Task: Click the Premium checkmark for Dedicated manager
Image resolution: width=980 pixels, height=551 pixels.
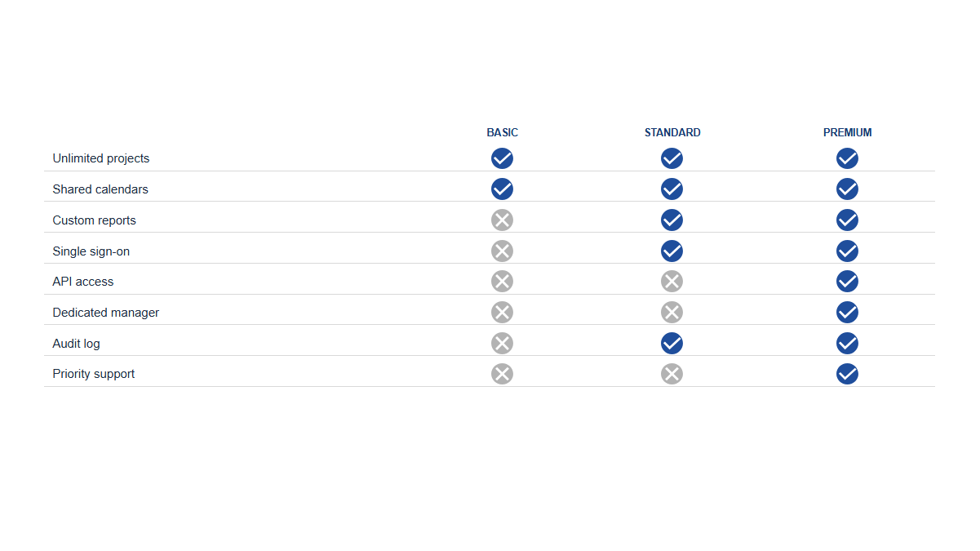Action: point(847,312)
